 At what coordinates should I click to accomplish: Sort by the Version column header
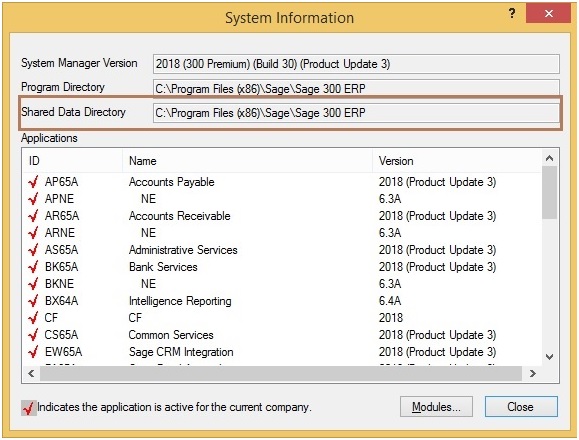point(457,161)
